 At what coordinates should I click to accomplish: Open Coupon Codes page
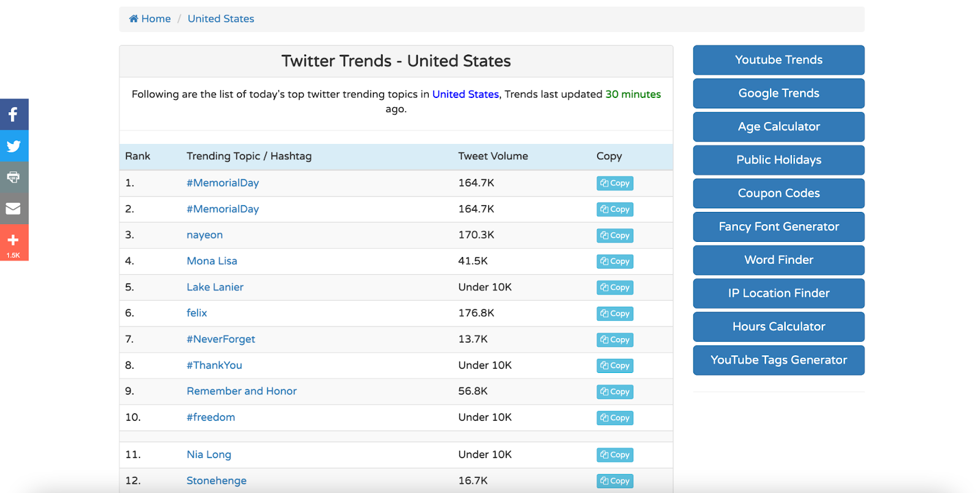coord(778,194)
